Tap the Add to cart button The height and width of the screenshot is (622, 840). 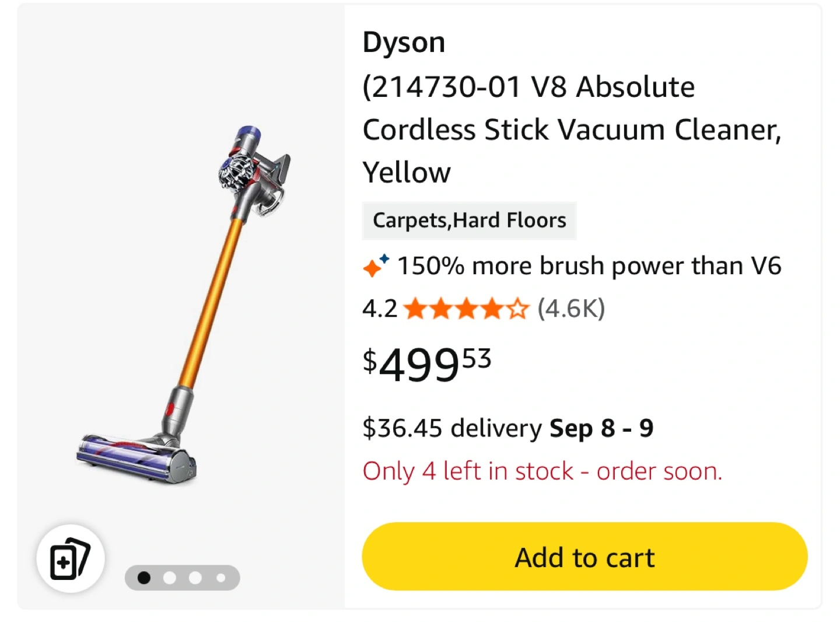pos(584,557)
